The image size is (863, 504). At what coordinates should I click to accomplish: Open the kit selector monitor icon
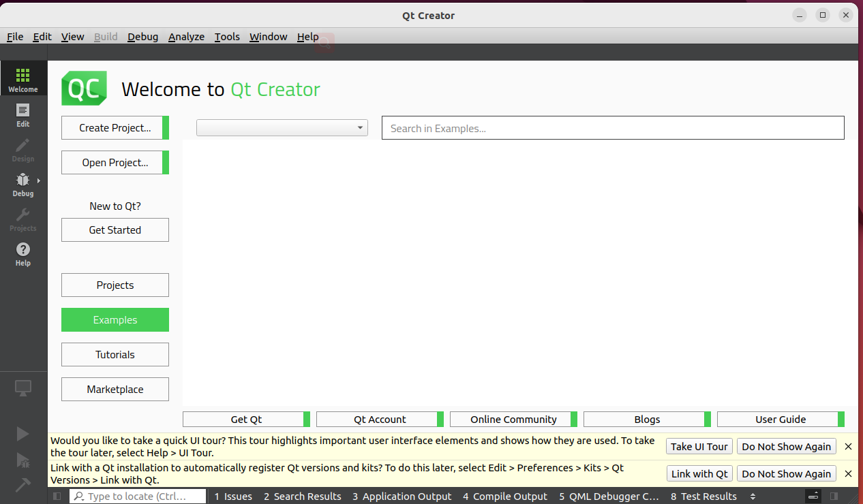[x=23, y=388]
